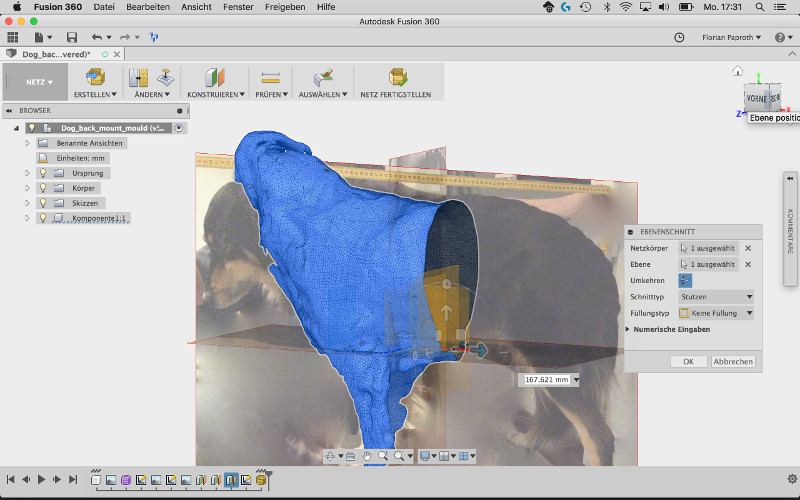Toggle visibility lightbulb of Skizzen folder
This screenshot has width=800, height=500.
pyautogui.click(x=44, y=202)
